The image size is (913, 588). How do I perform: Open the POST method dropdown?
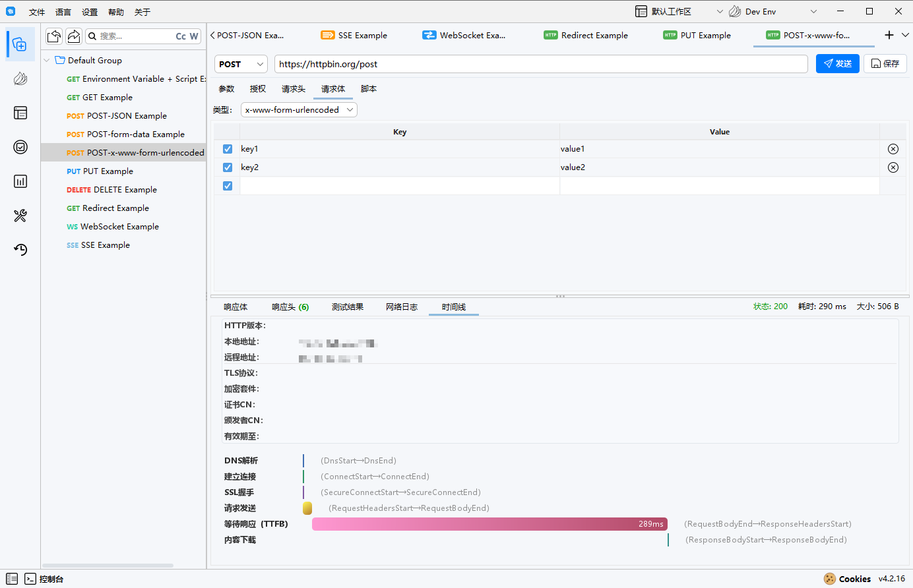coord(241,64)
